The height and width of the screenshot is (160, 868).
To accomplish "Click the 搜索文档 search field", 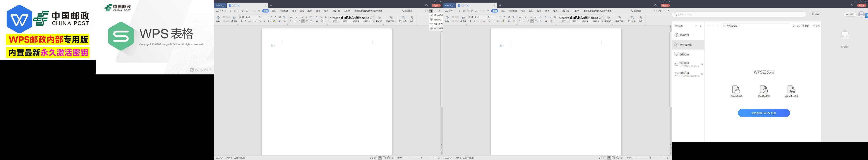I will (x=739, y=14).
